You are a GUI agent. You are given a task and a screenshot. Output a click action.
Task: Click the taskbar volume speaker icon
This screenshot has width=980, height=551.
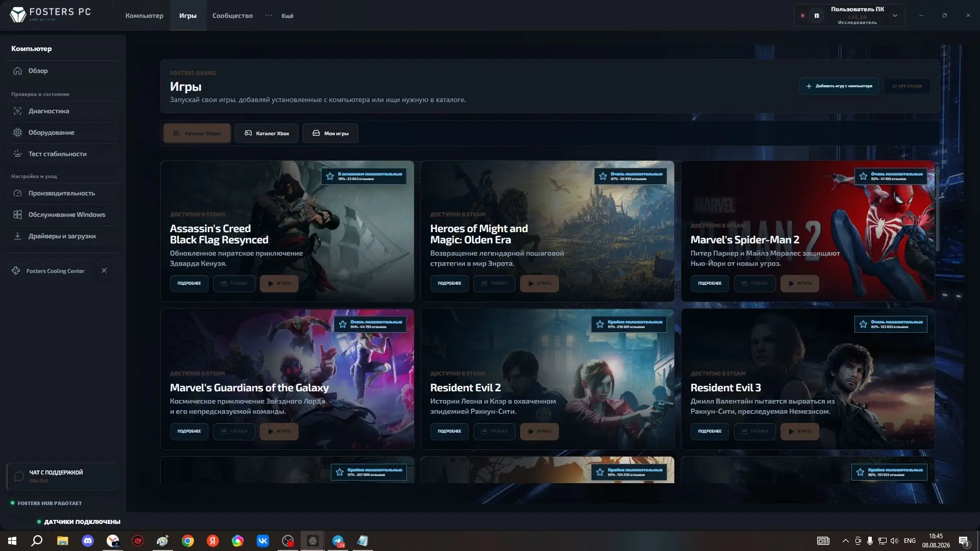click(894, 541)
